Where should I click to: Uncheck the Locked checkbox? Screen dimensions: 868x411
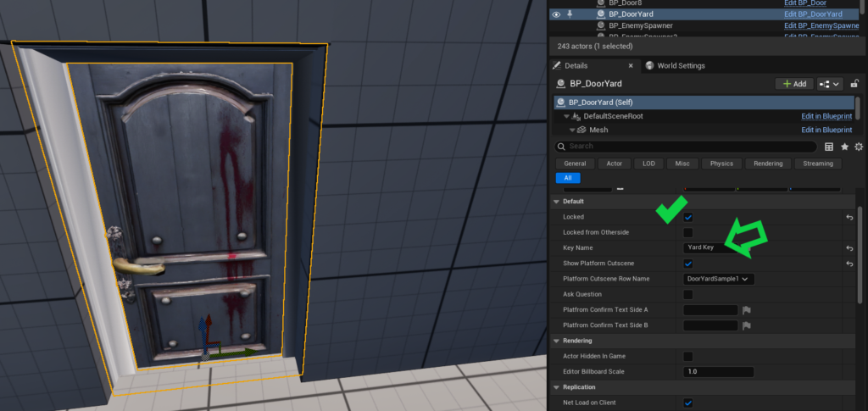pyautogui.click(x=688, y=218)
